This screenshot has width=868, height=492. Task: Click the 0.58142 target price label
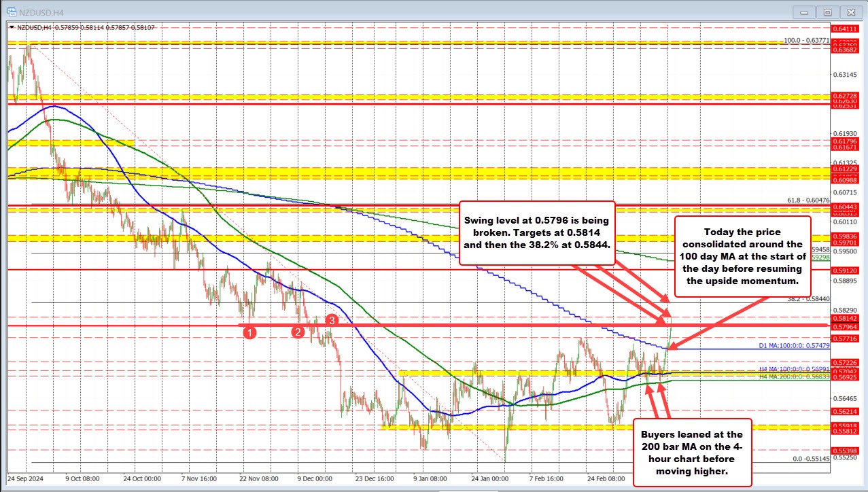[x=848, y=317]
